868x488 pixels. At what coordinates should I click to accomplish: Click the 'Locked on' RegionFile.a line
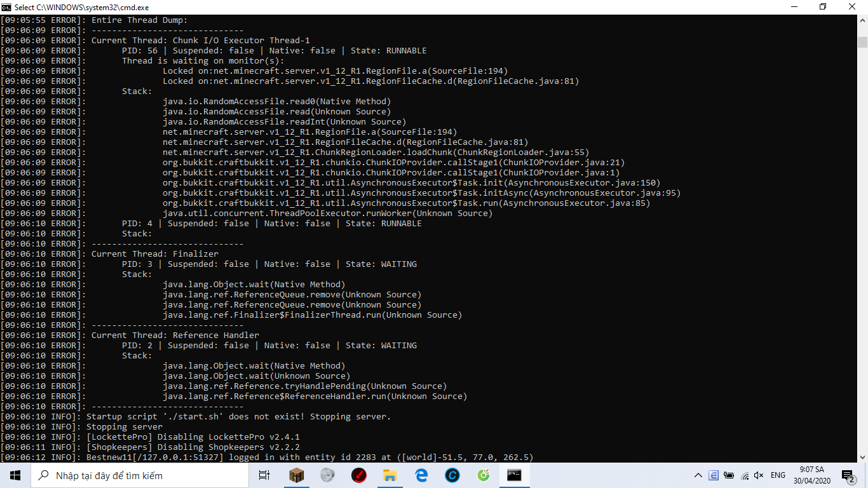tap(336, 71)
